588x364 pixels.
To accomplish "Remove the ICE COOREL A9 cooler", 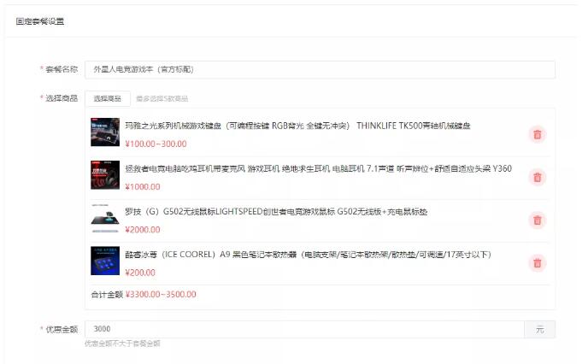I will point(537,263).
